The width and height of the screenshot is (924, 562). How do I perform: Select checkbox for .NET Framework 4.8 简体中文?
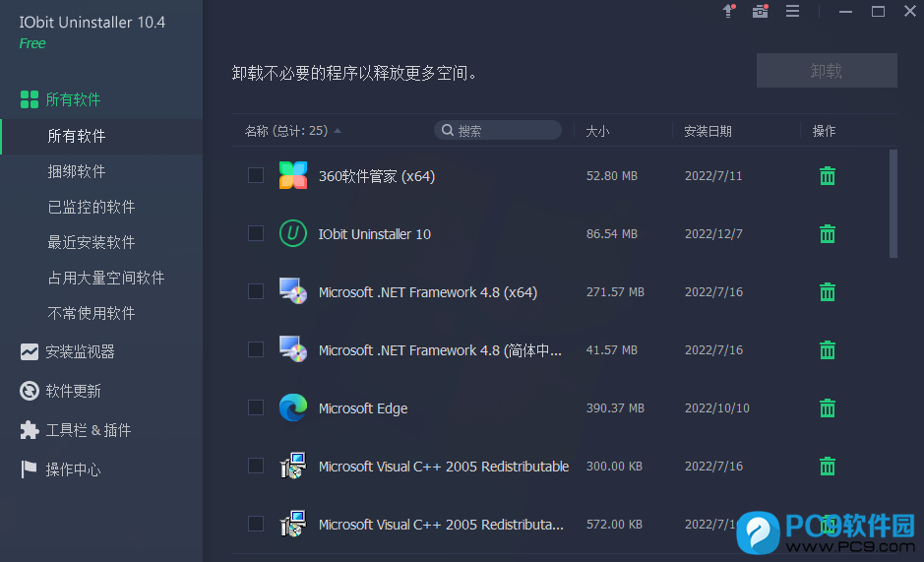pyautogui.click(x=256, y=349)
